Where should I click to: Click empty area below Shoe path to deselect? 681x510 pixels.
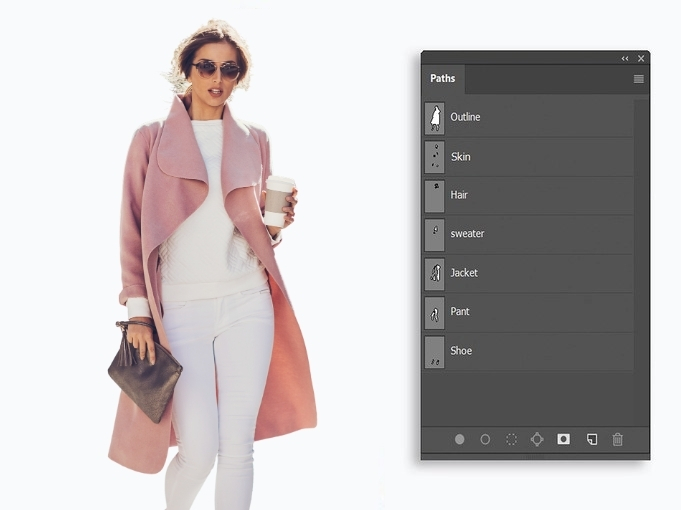click(x=528, y=395)
